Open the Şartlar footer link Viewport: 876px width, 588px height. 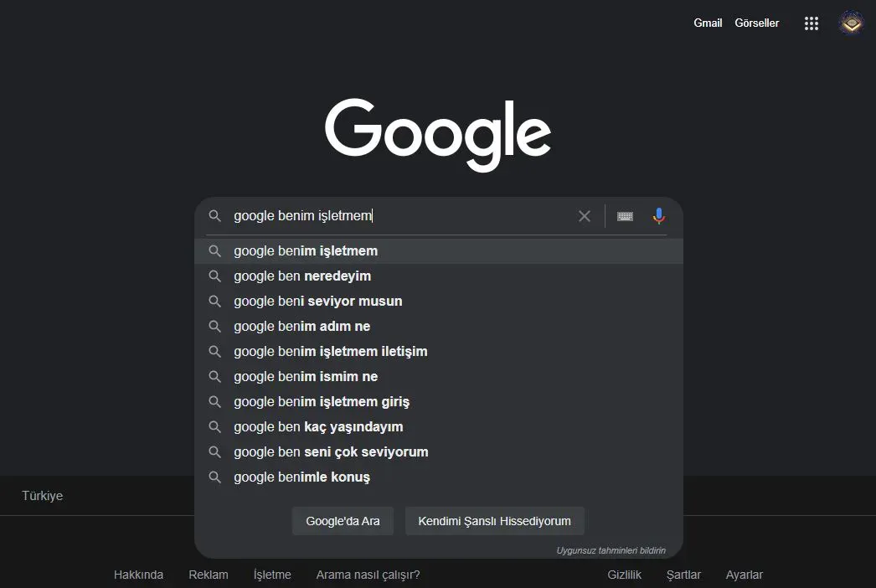(683, 575)
